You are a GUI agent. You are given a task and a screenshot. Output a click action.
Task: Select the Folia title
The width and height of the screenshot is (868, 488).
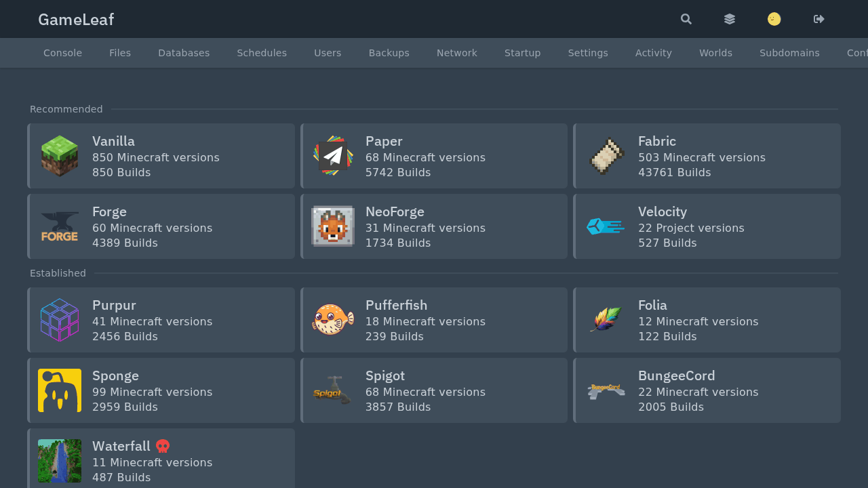tap(652, 305)
